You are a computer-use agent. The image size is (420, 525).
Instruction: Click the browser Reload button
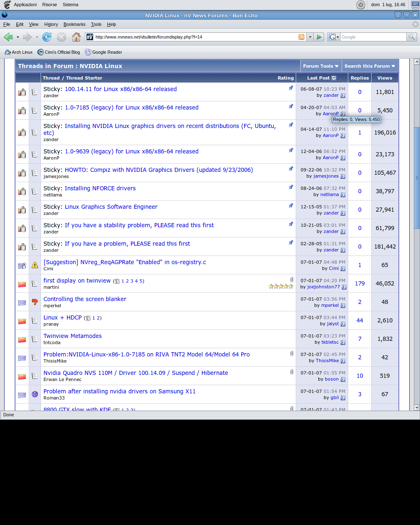47,37
